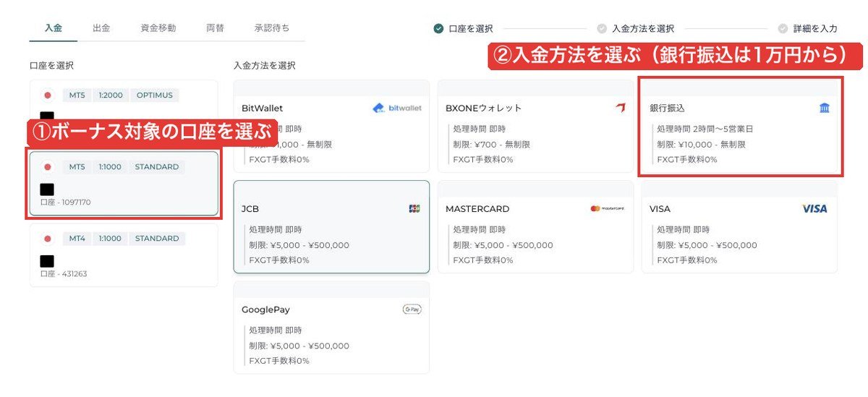Go to the 両替 exchange tab
The height and width of the screenshot is (397, 868).
tap(215, 28)
